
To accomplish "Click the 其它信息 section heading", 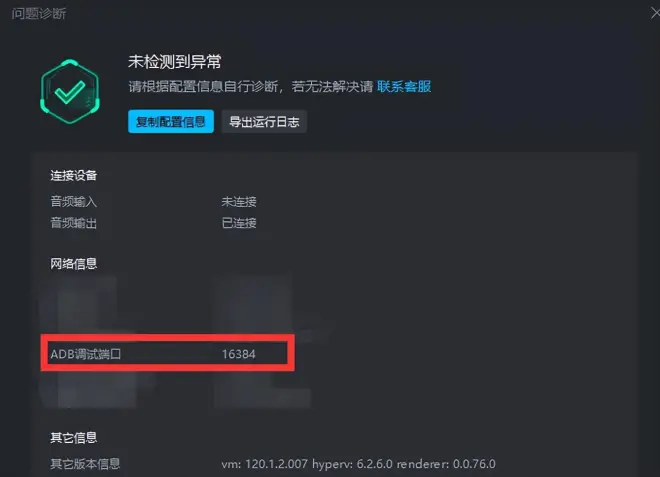I will coord(74,437).
